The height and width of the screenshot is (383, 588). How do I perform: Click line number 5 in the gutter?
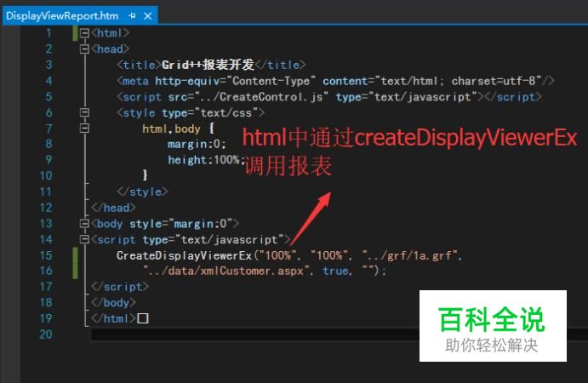[x=49, y=97]
